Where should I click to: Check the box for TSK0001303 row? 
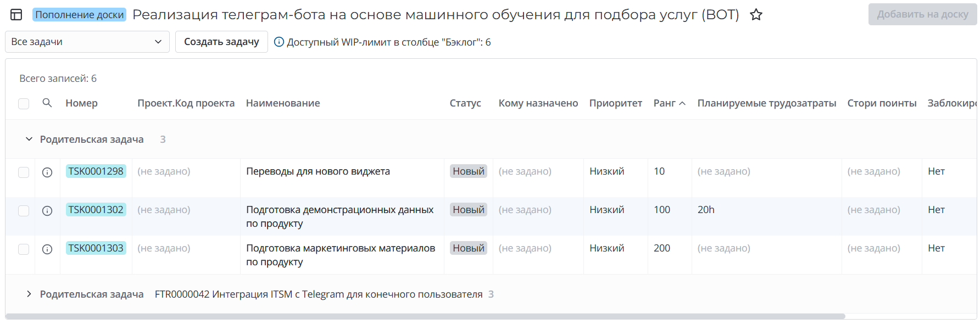(x=24, y=249)
